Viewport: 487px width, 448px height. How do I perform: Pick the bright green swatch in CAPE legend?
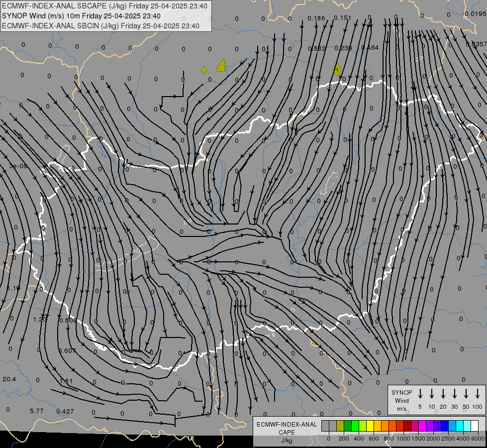pyautogui.click(x=355, y=426)
